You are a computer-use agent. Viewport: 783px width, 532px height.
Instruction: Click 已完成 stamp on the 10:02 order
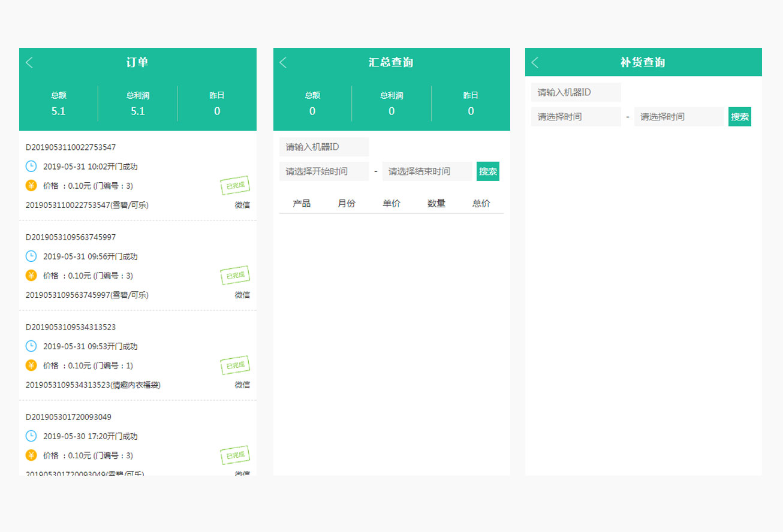[235, 186]
